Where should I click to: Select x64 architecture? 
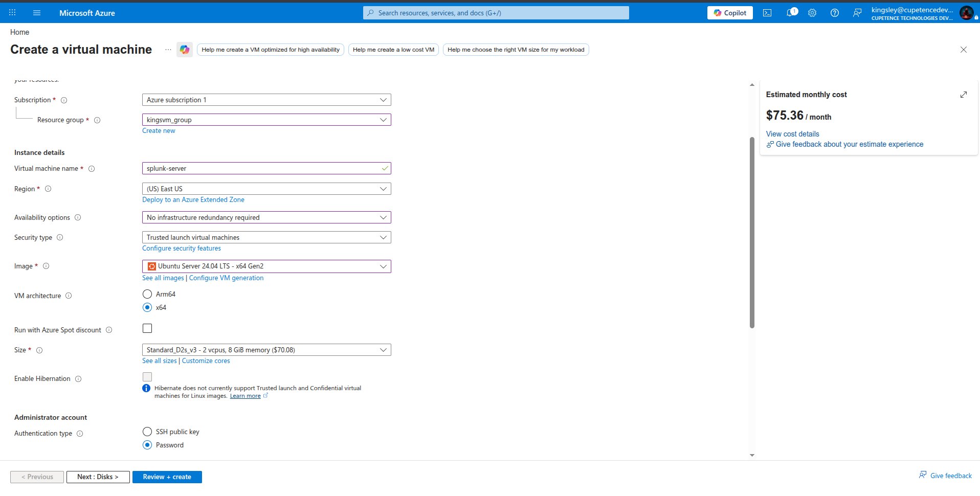point(147,307)
